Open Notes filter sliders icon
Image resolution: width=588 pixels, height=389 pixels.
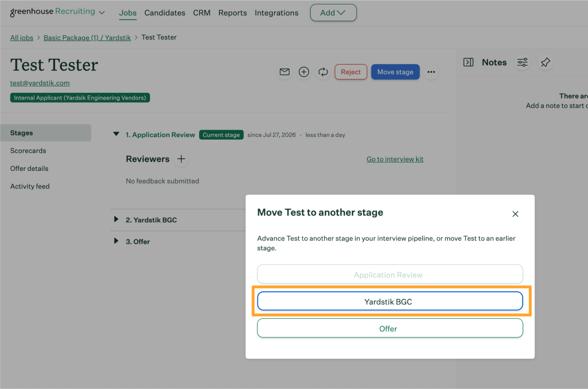click(x=522, y=62)
